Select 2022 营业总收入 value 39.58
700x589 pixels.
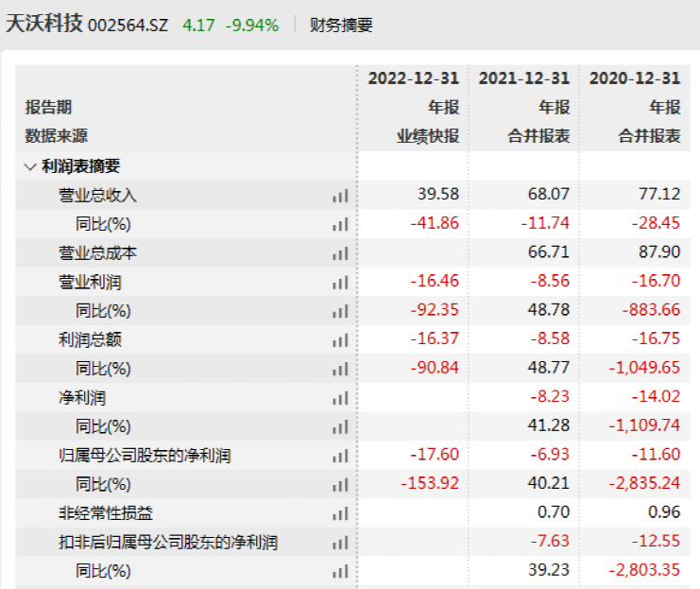[438, 195]
